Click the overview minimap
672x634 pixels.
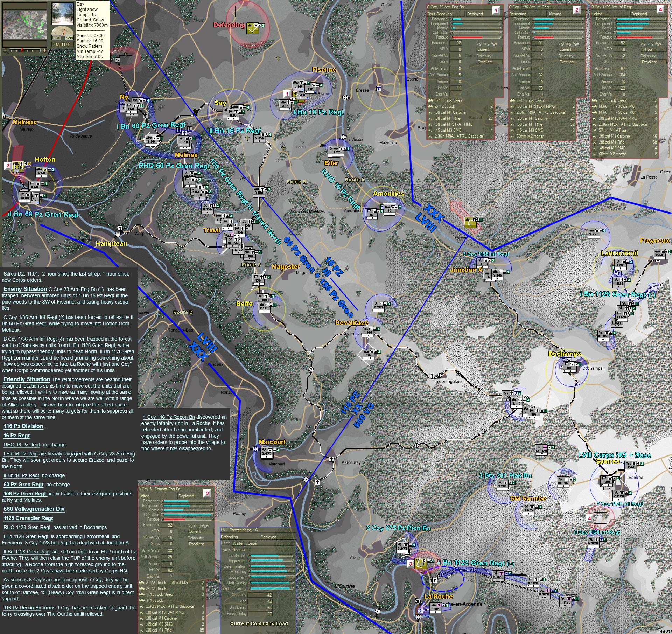point(24,25)
